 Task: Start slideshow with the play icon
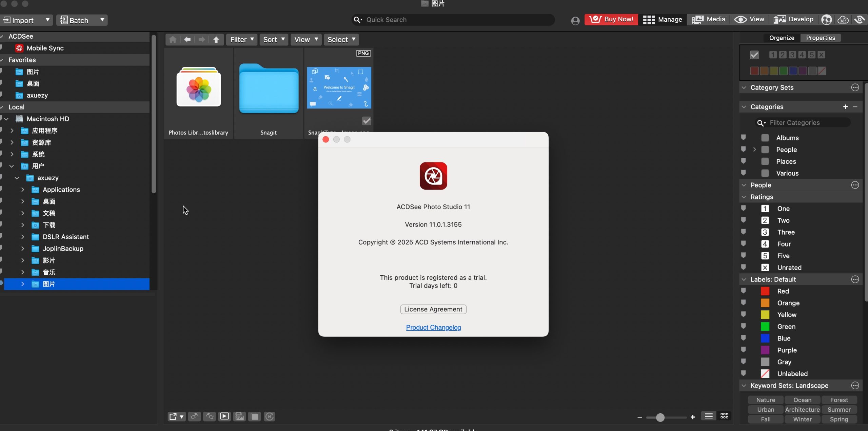(x=224, y=416)
